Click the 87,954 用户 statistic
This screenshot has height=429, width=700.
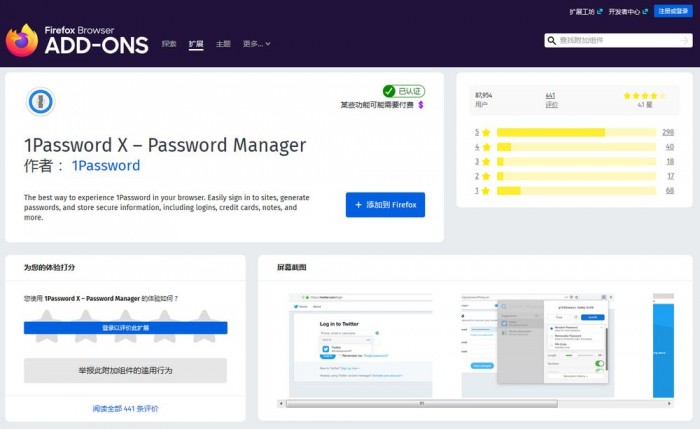point(483,100)
